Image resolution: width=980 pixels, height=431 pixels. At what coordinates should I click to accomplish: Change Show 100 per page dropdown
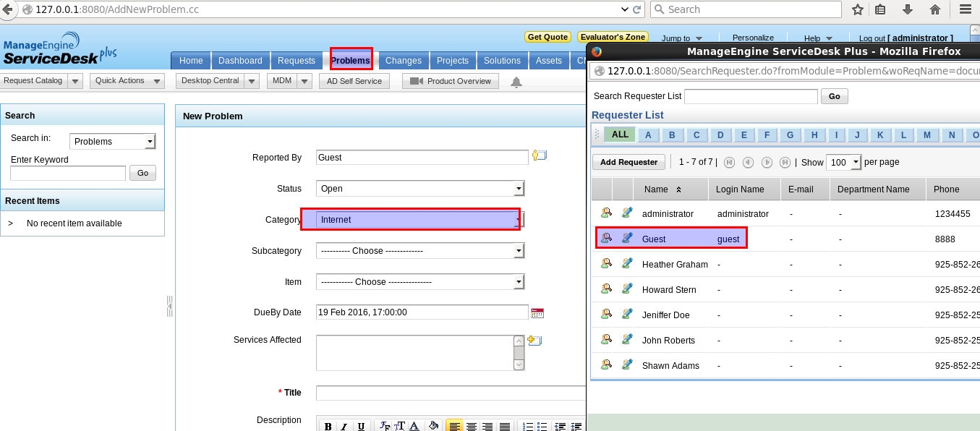click(844, 163)
